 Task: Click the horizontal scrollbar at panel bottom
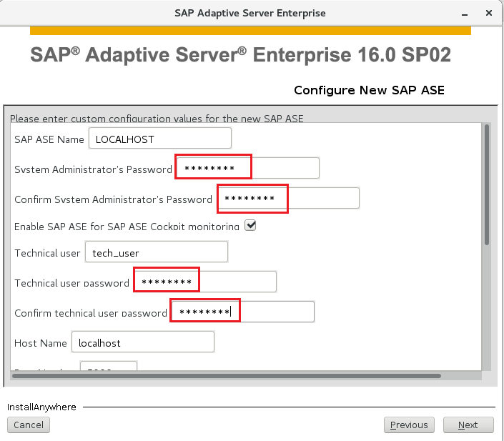[227, 376]
